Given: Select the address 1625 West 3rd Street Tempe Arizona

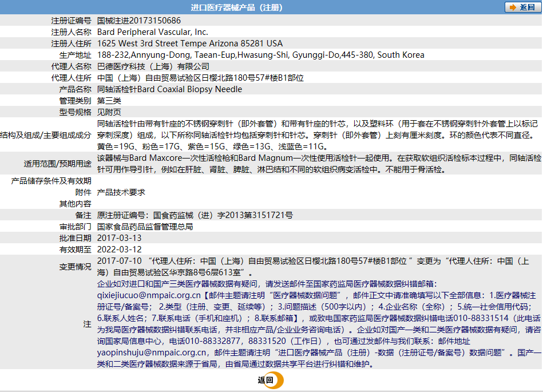Looking at the screenshot, I should point(190,43).
